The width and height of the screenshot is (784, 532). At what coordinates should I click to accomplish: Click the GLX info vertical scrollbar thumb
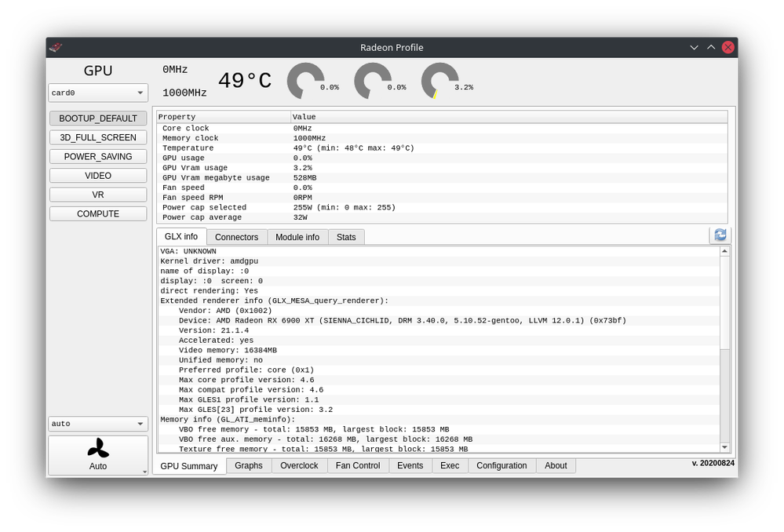[724, 303]
